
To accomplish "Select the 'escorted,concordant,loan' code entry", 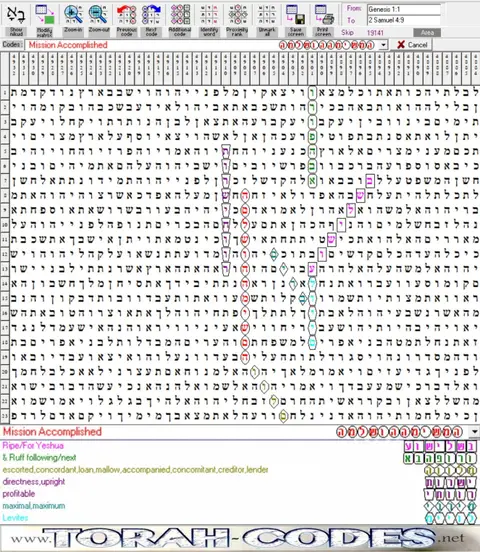I will click(x=135, y=470).
